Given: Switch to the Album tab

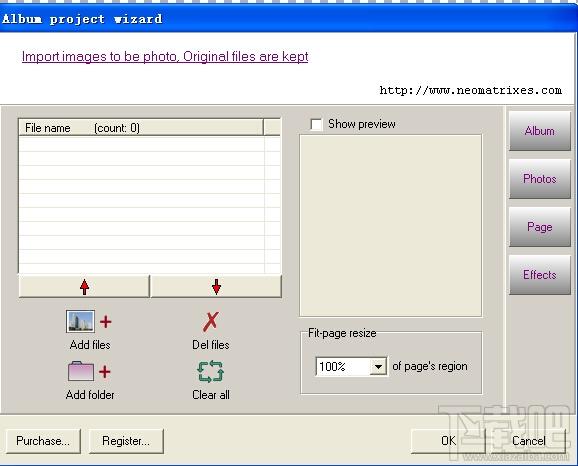Looking at the screenshot, I should 539,131.
